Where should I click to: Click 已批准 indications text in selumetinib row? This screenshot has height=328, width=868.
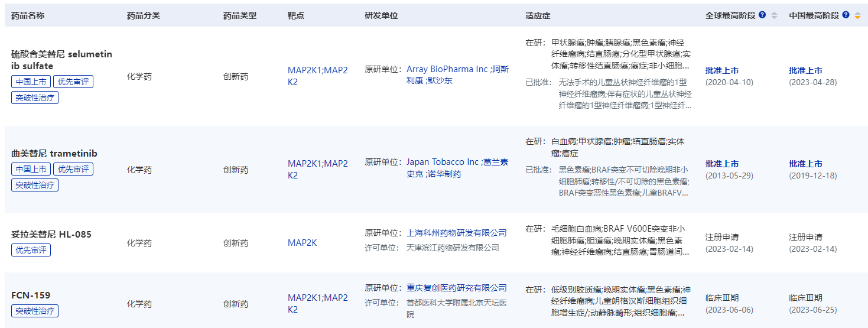tap(625, 94)
